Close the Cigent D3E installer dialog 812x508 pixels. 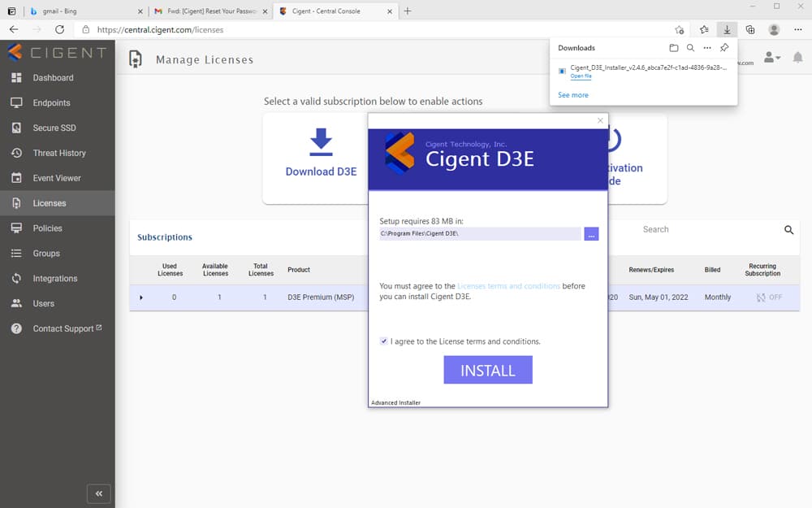tap(600, 120)
